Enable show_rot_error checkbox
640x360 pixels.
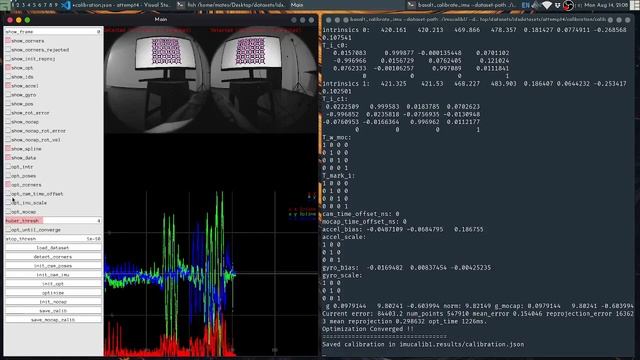8,113
